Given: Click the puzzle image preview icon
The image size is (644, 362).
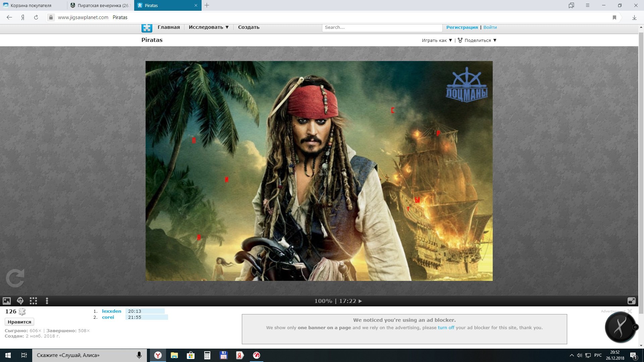Looking at the screenshot, I should point(7,301).
